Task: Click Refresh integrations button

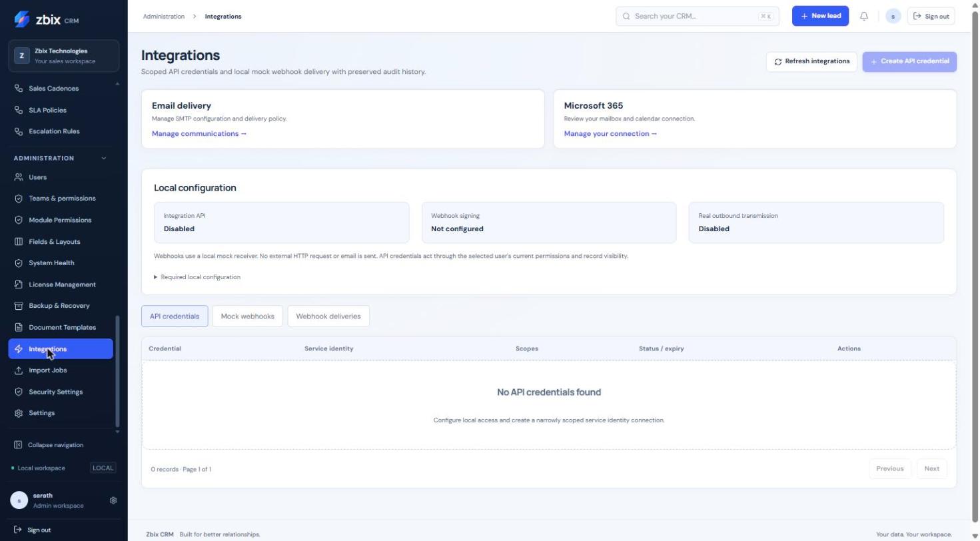Action: [811, 61]
